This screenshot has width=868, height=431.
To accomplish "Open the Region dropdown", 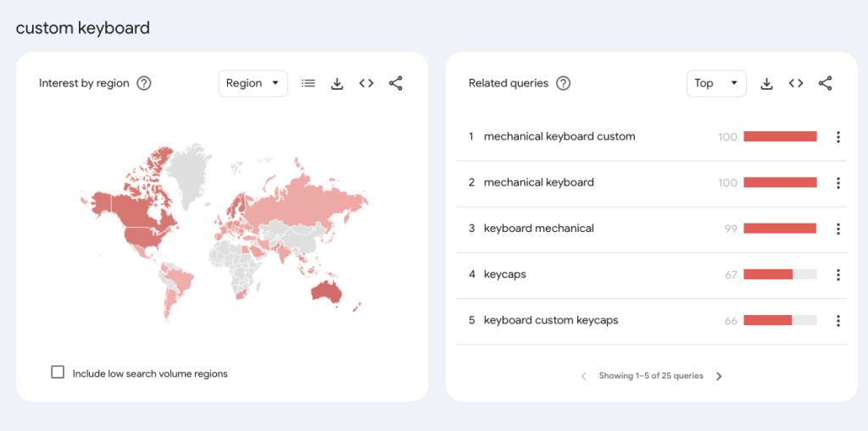I will [x=253, y=84].
